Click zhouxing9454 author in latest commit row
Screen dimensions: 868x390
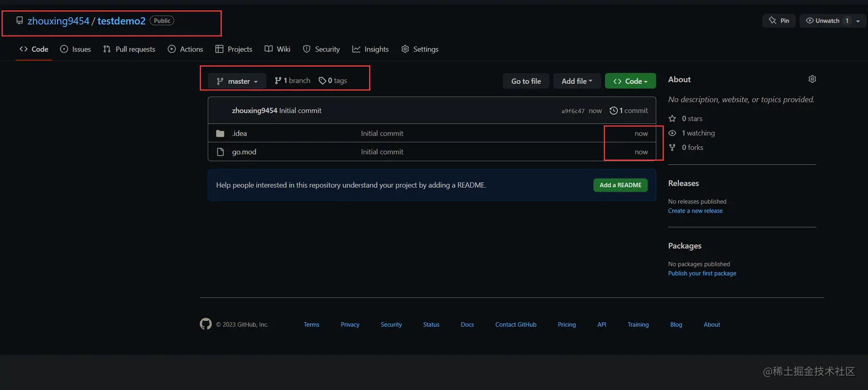(x=254, y=111)
